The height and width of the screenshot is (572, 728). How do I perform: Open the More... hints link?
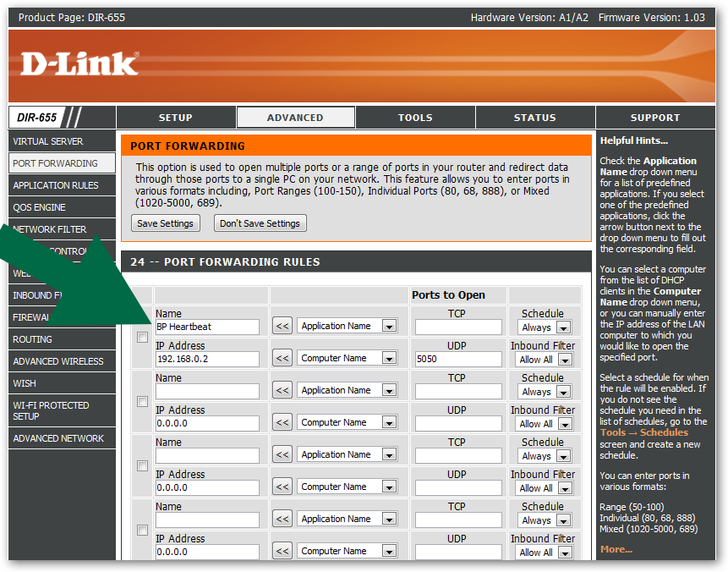point(616,549)
